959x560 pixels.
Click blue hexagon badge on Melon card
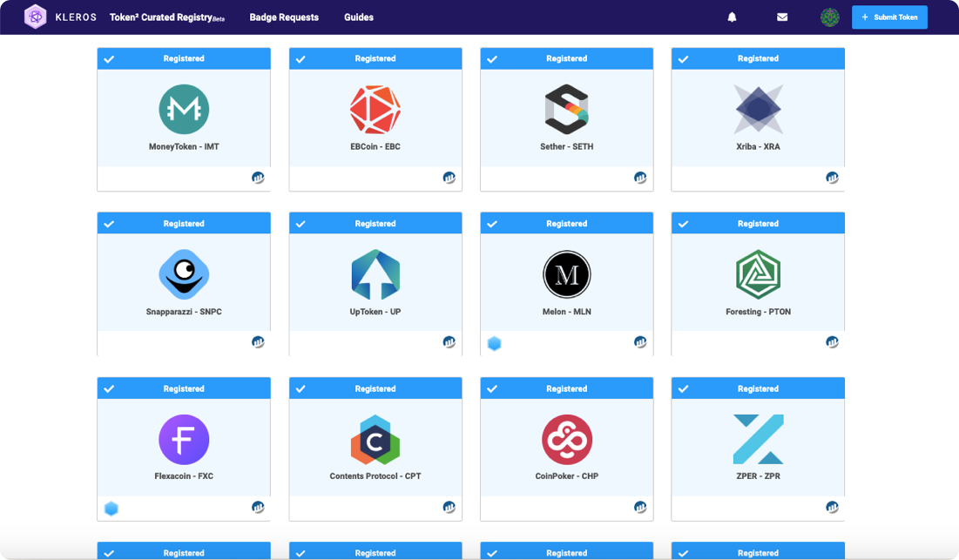(x=494, y=344)
